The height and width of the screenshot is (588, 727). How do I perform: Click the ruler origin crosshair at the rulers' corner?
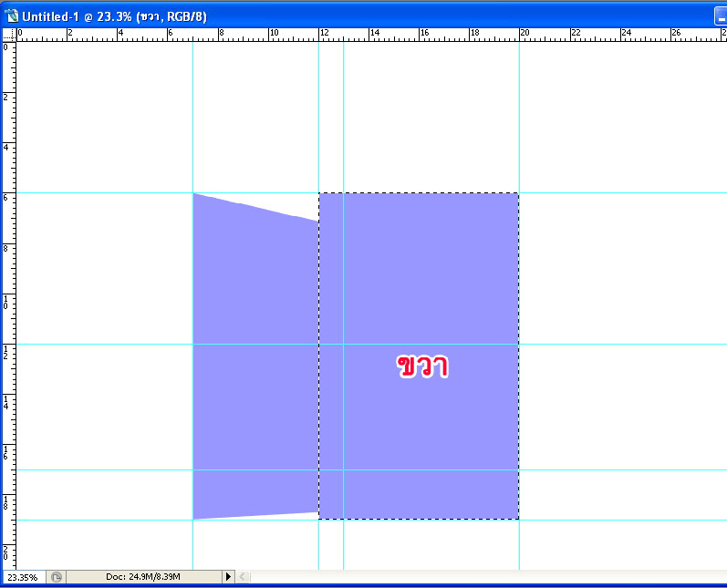pos(9,35)
